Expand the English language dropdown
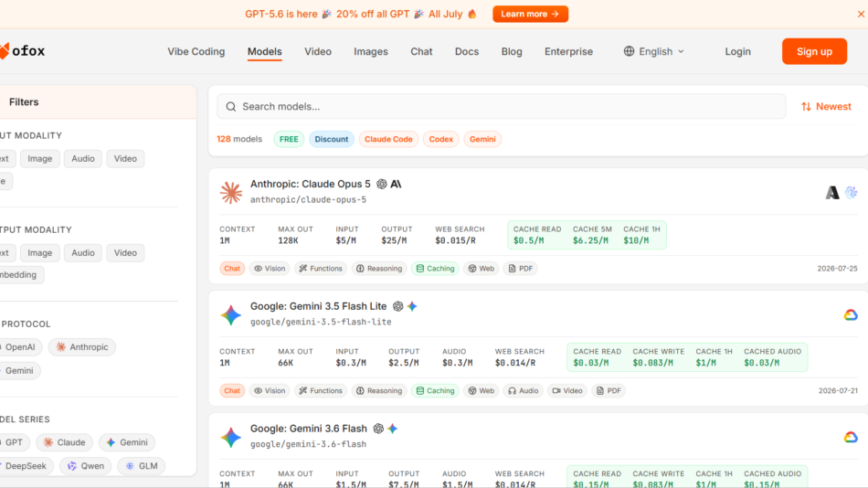Image resolution: width=868 pixels, height=488 pixels. point(654,51)
